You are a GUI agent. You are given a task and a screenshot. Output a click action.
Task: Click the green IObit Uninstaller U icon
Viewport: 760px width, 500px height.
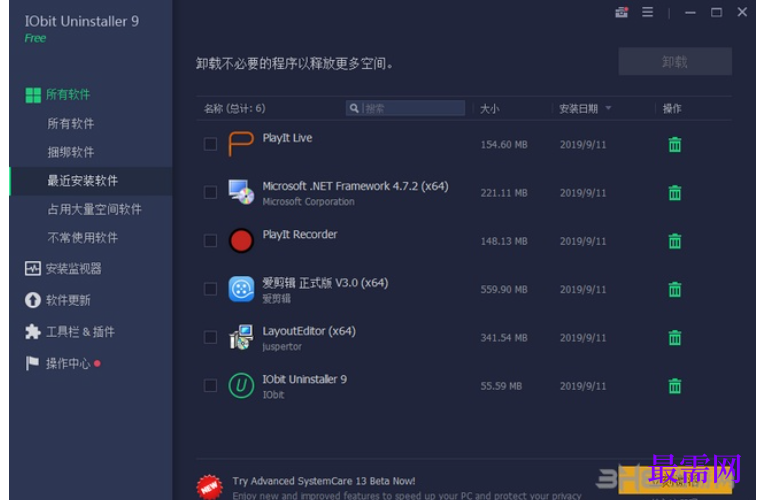tap(241, 386)
